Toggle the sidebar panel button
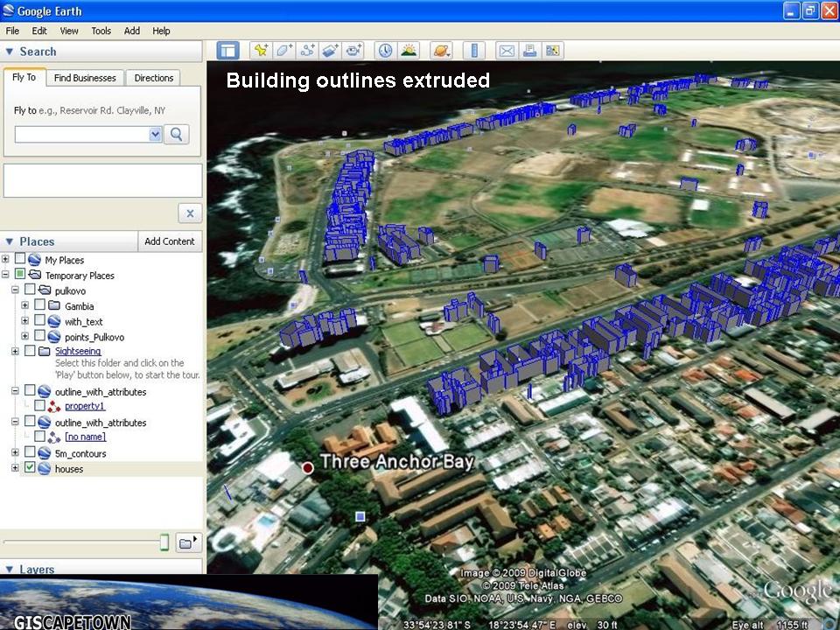 (x=227, y=51)
